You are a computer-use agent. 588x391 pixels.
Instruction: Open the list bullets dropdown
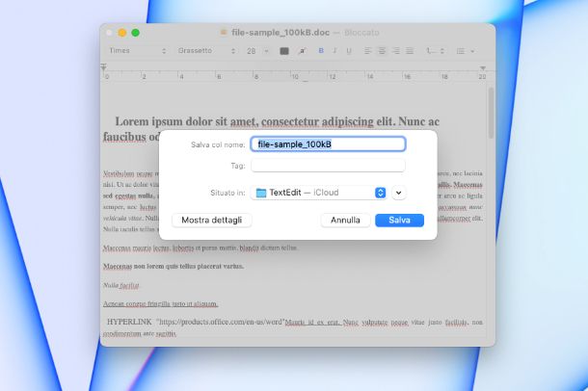466,51
